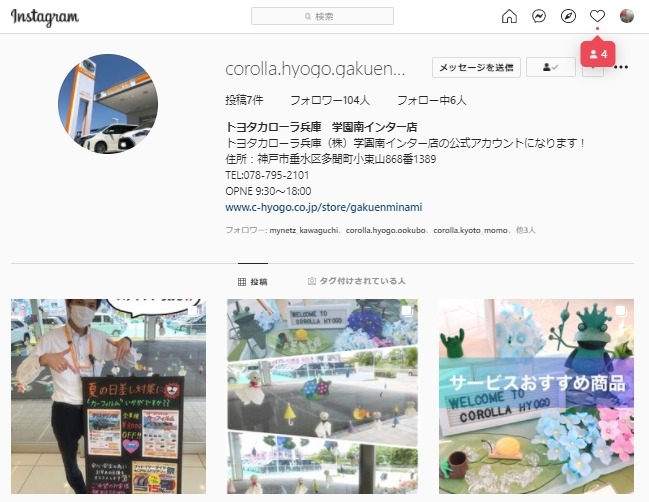649x502 pixels.
Task: Open www.c-hyogo.co.jp/store/gakuenminami link
Action: click(324, 207)
